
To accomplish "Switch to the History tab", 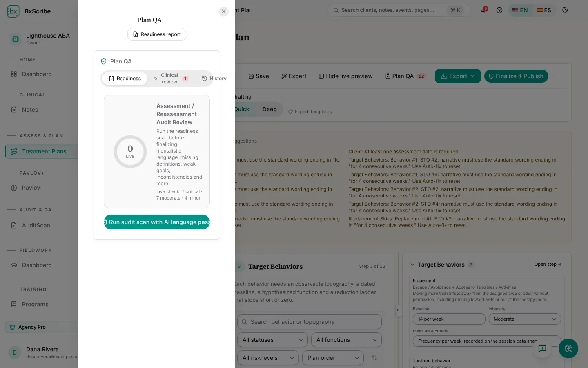I will pos(214,79).
